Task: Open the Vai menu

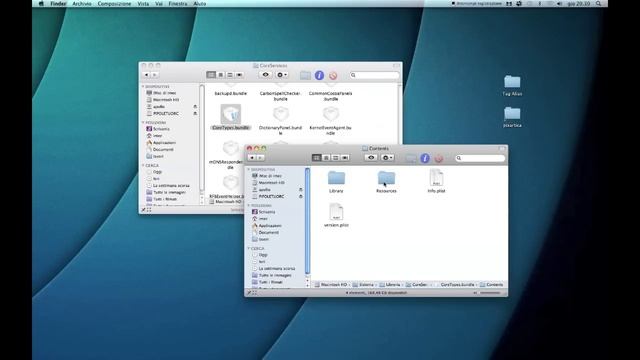Action: tap(159, 4)
